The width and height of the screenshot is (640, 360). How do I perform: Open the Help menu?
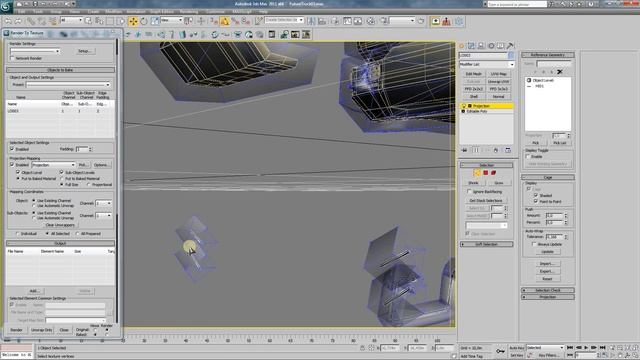[263, 11]
